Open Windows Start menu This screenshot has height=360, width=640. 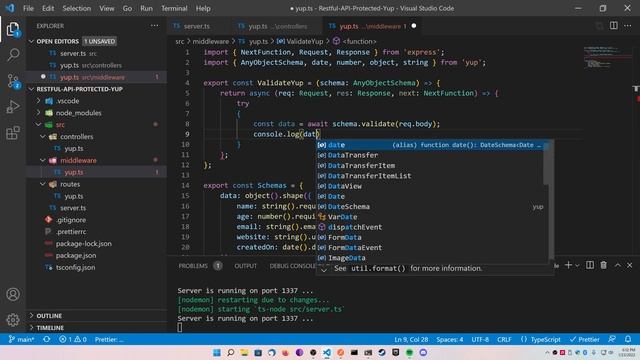(217, 352)
